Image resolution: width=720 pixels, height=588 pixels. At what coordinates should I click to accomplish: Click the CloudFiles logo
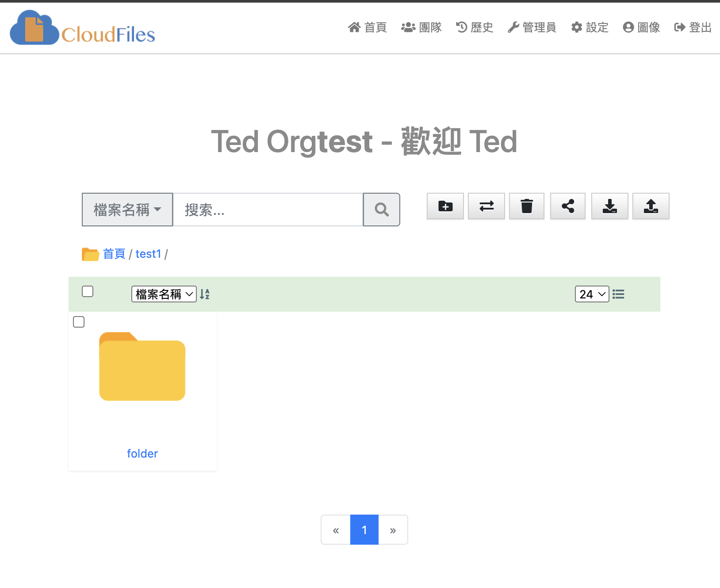tap(83, 28)
